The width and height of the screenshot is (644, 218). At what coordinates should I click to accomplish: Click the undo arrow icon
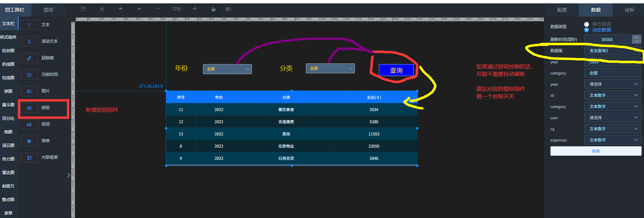(x=120, y=9)
